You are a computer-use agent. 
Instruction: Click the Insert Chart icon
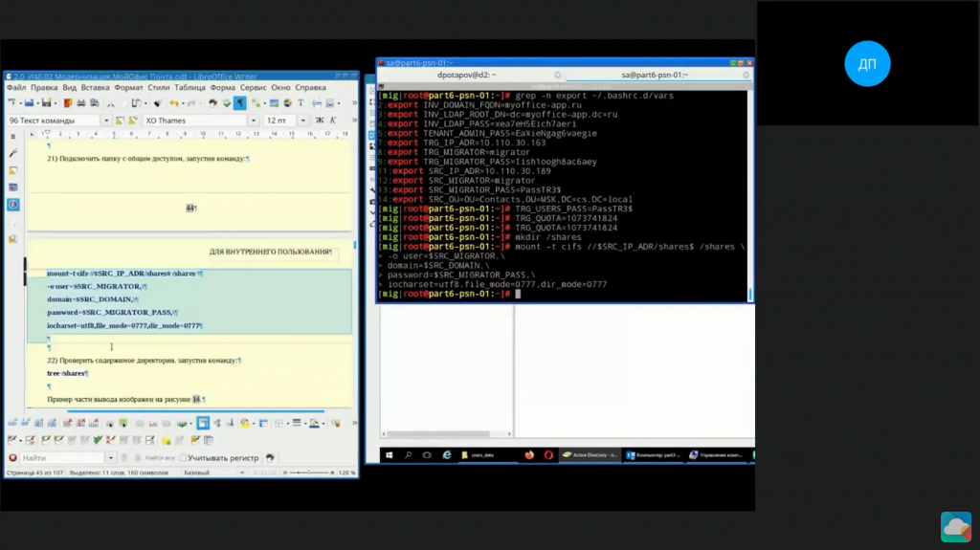pyautogui.click(x=287, y=103)
